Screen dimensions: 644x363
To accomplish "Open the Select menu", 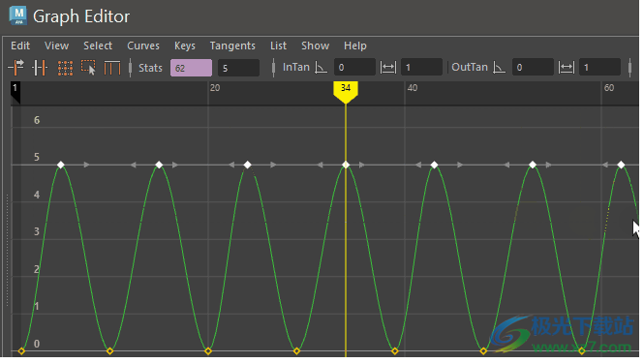I will (98, 45).
